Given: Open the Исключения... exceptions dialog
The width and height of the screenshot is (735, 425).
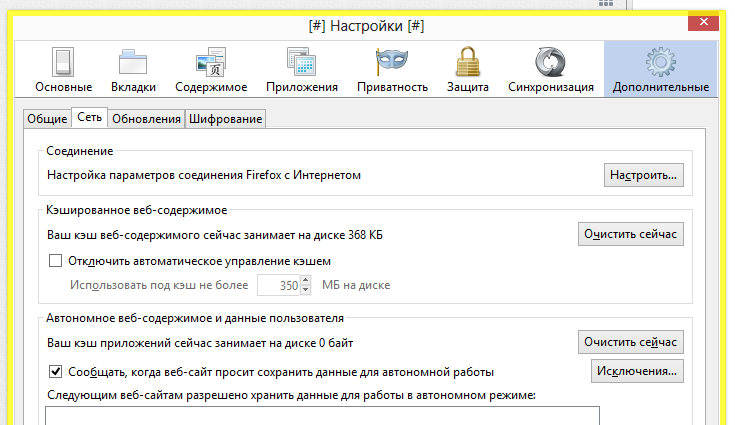Looking at the screenshot, I should tap(637, 372).
